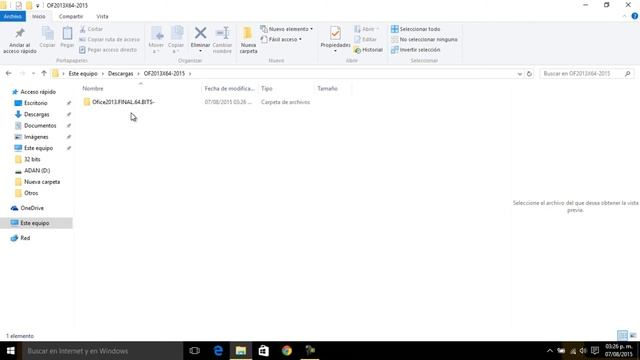Click Este equipo in address bar
Image resolution: width=640 pixels, height=360 pixels.
[x=83, y=73]
